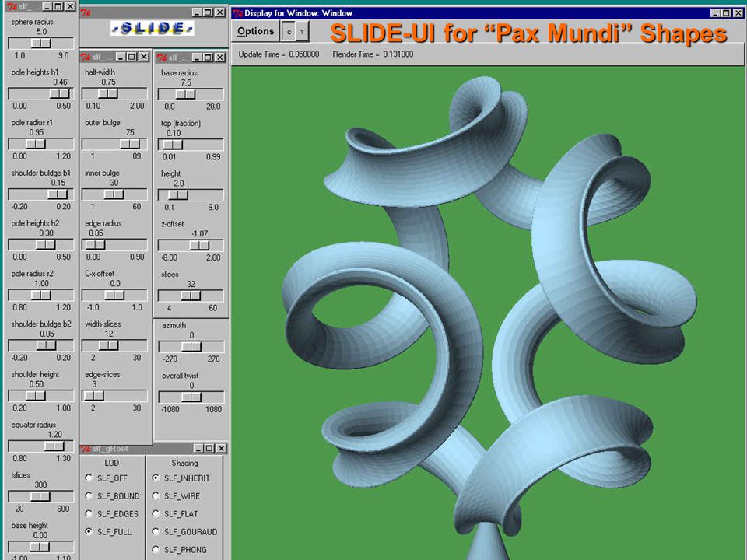
Task: Click the overall twist slider
Action: click(x=191, y=397)
